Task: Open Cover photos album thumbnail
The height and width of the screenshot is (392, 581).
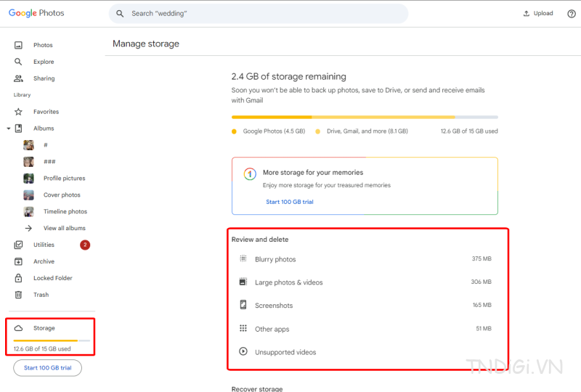Action: 28,195
